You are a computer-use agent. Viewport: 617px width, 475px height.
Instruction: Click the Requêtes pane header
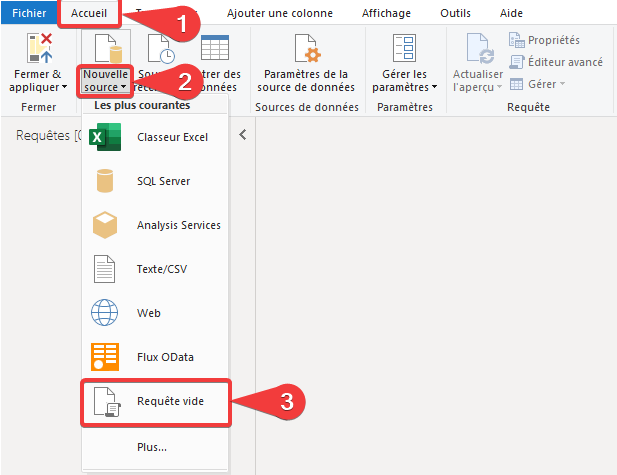point(49,135)
